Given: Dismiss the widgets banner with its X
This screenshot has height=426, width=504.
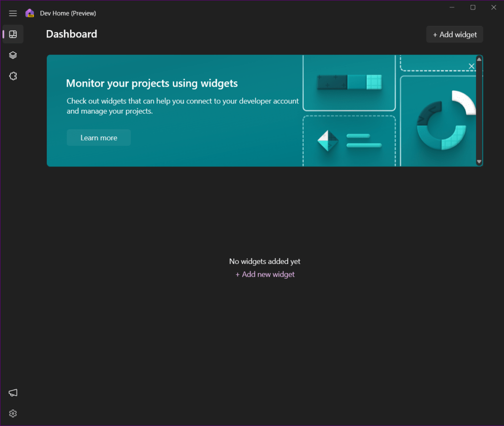Looking at the screenshot, I should click(471, 66).
